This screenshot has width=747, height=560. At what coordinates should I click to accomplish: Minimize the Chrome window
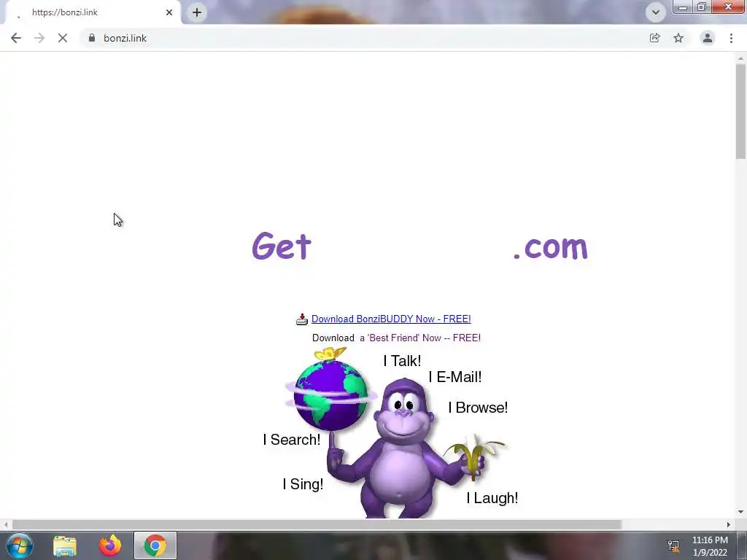683,7
